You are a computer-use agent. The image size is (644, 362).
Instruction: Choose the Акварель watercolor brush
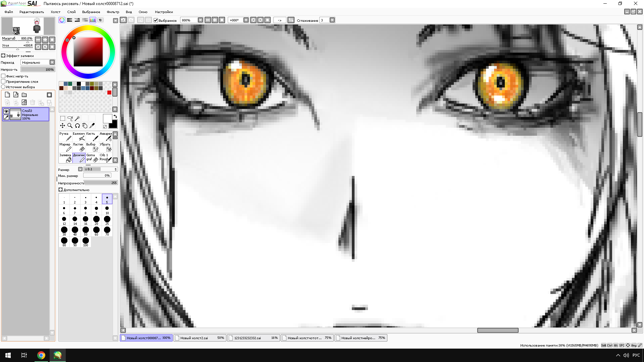[x=106, y=136]
